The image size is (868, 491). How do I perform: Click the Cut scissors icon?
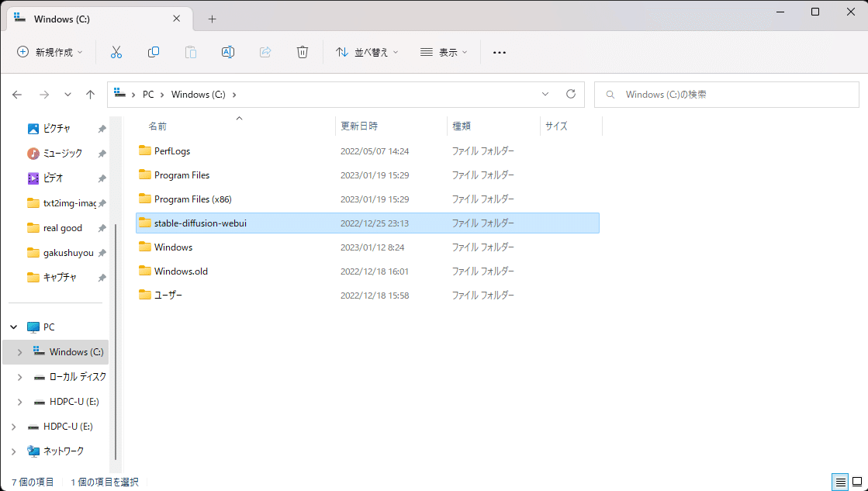pyautogui.click(x=116, y=52)
